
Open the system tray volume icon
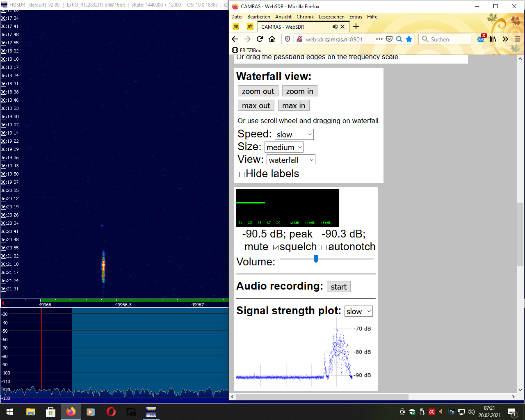point(471,412)
